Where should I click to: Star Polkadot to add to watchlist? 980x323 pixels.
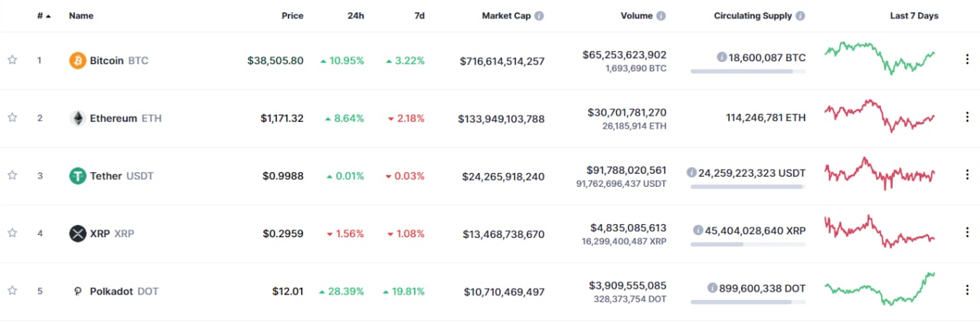point(12,291)
